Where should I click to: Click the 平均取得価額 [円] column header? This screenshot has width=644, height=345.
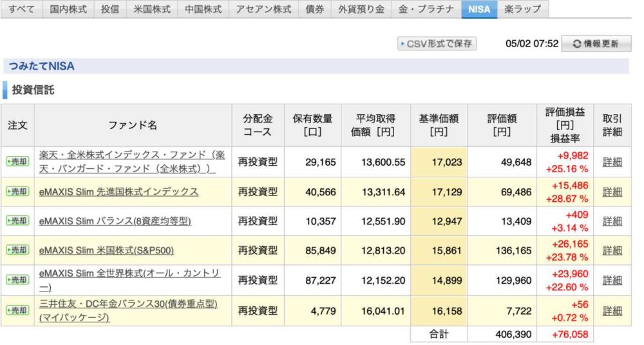[x=375, y=125]
